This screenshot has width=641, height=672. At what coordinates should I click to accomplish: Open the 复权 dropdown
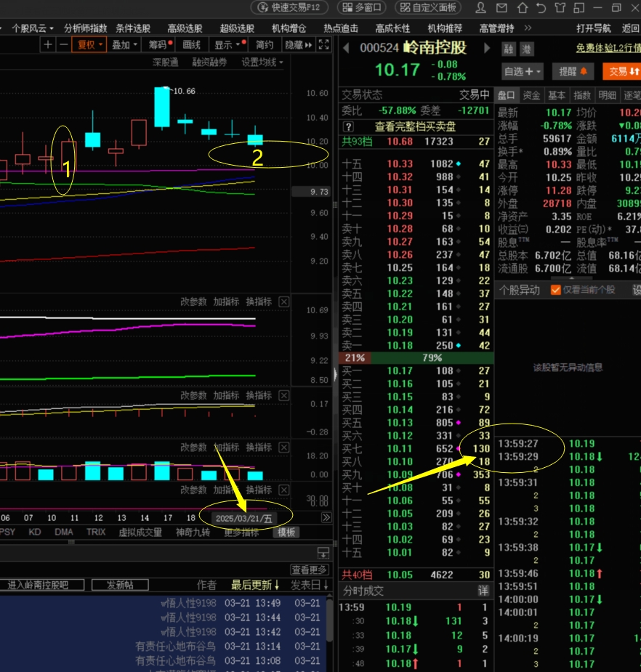(x=89, y=45)
